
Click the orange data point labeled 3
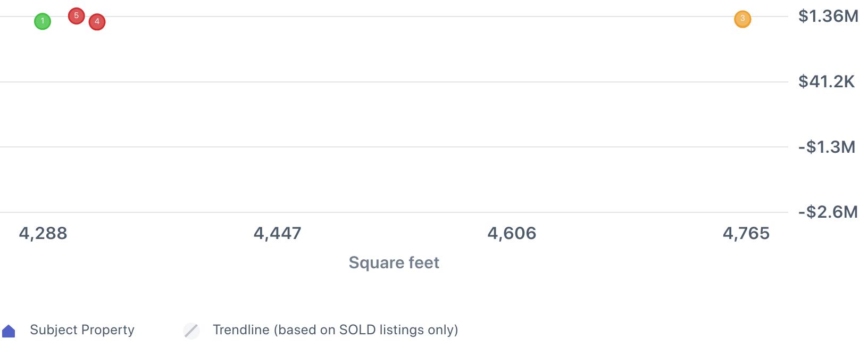(x=742, y=19)
